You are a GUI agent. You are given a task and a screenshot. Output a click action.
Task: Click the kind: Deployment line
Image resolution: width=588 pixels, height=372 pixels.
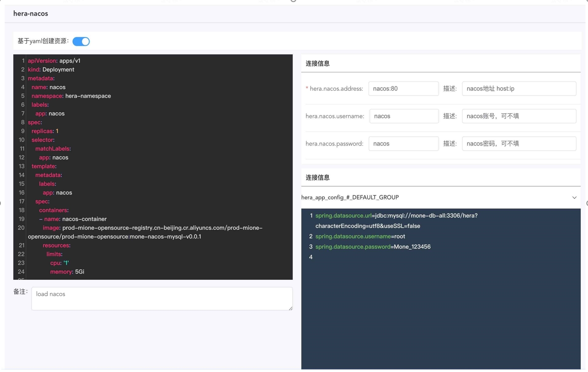51,69
